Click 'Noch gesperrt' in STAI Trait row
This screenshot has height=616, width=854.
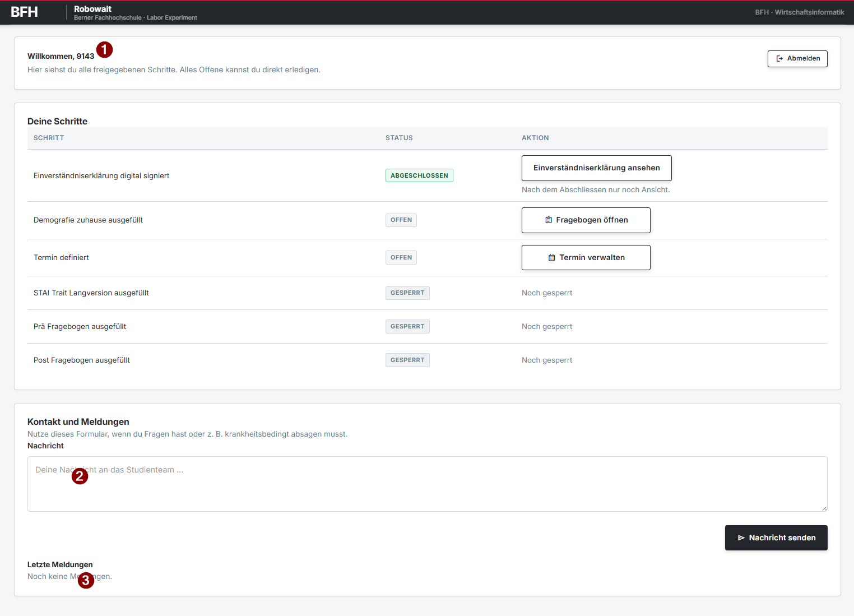547,293
